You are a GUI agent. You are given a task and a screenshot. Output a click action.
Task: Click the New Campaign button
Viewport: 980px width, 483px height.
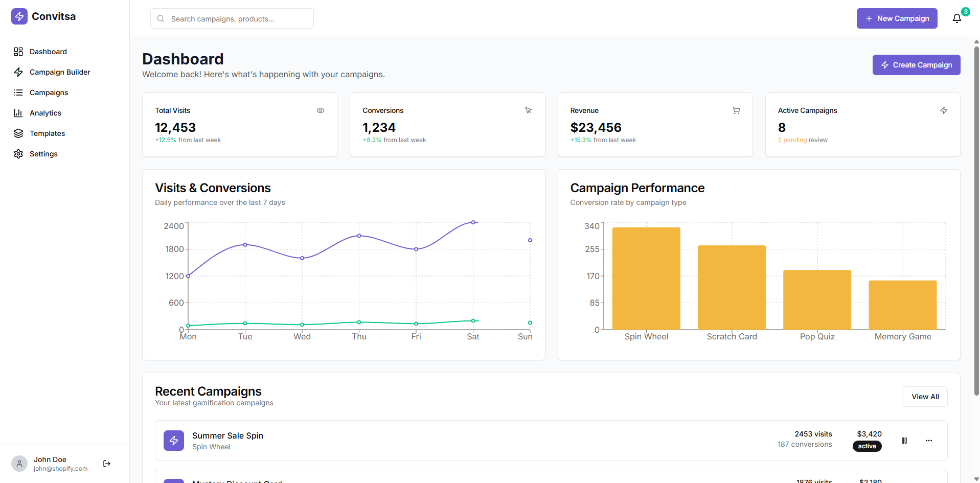[897, 18]
